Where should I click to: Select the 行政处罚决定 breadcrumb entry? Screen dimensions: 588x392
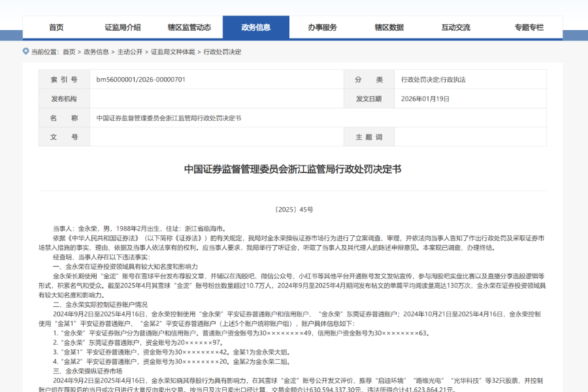pos(222,52)
